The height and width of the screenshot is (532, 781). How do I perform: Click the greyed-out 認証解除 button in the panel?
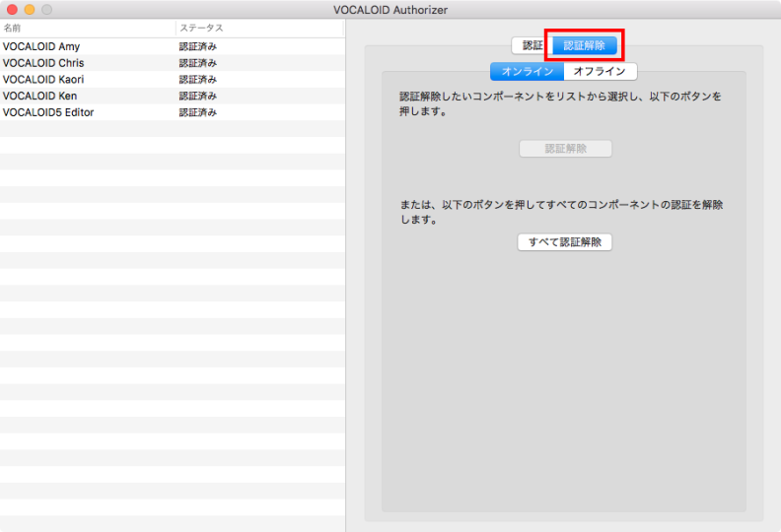565,149
